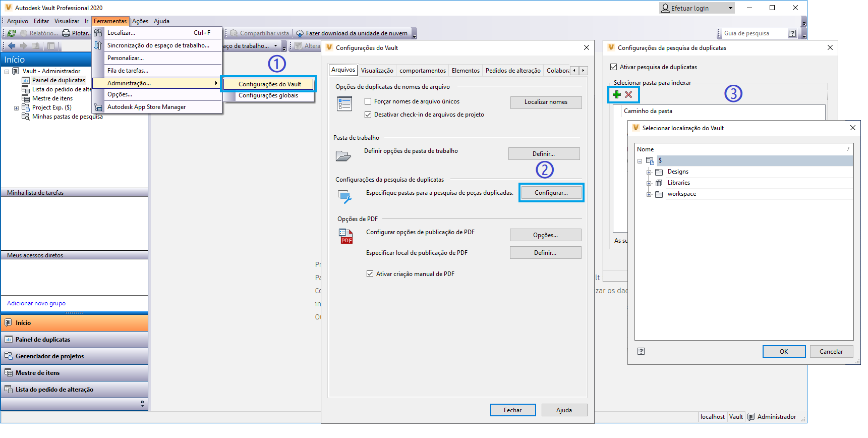The height and width of the screenshot is (438, 868).
Task: Select Personalizar... from the Ferramentas menu
Action: click(157, 58)
